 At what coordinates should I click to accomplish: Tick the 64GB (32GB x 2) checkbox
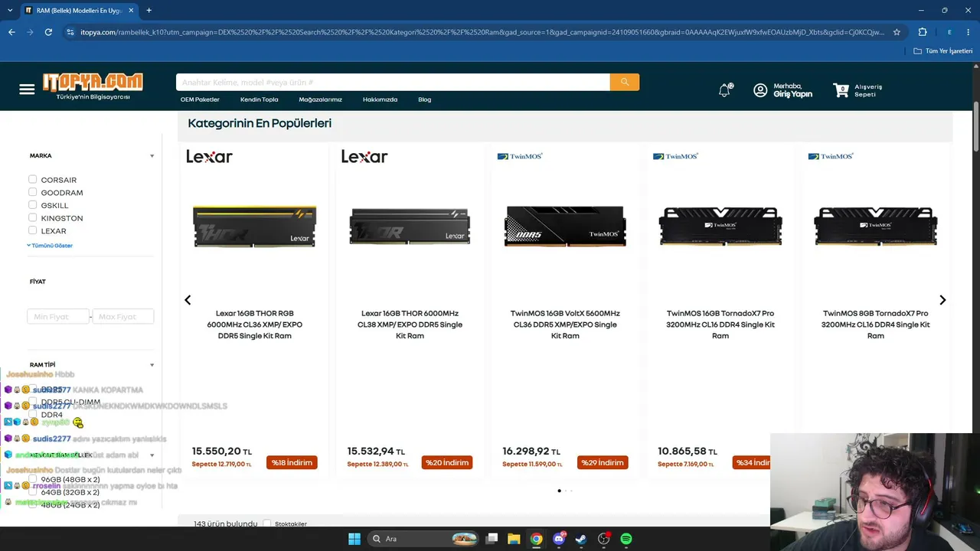[x=32, y=492]
